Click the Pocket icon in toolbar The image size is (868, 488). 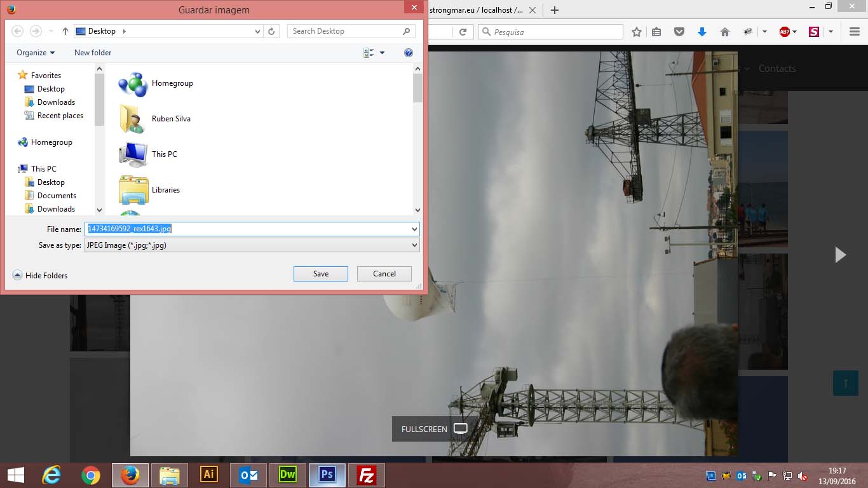click(x=679, y=32)
